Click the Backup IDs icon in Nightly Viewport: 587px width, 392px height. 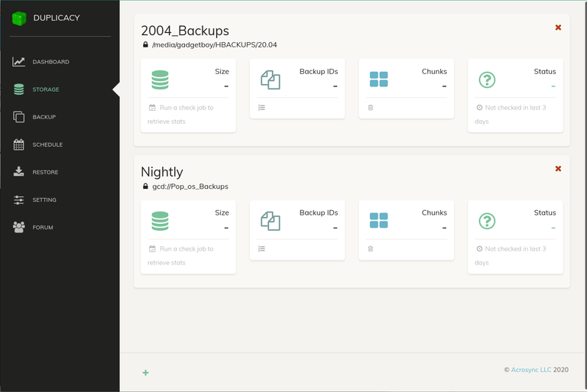271,221
